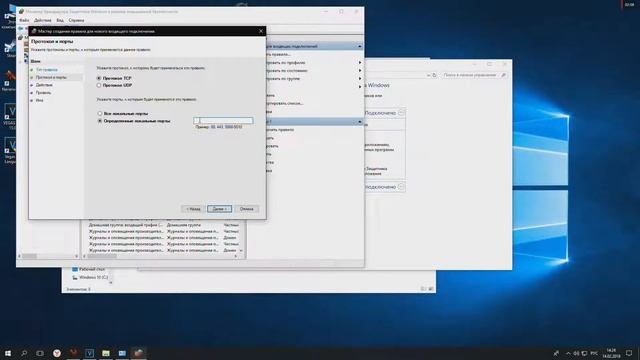Viewport: 640px width, 360px height.
Task: Select the 'Protocol and ports' wizard step
Action: [x=51, y=77]
